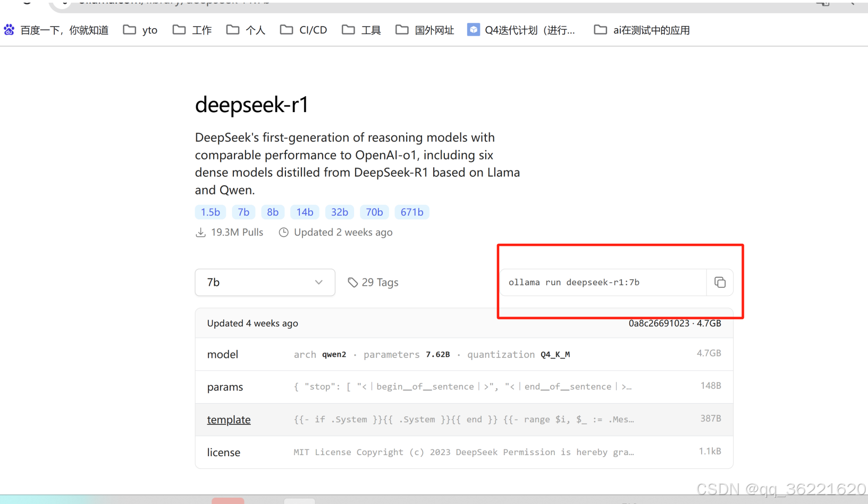Screen dimensions: 868x504
Task: Open the 百度一下 bookmark
Action: 56,30
